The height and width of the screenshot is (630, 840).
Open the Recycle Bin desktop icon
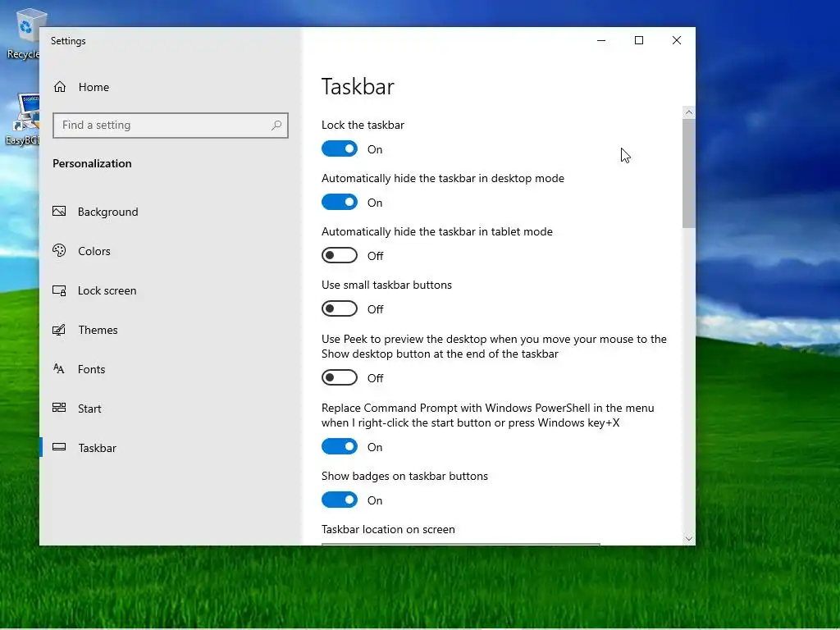[25, 33]
